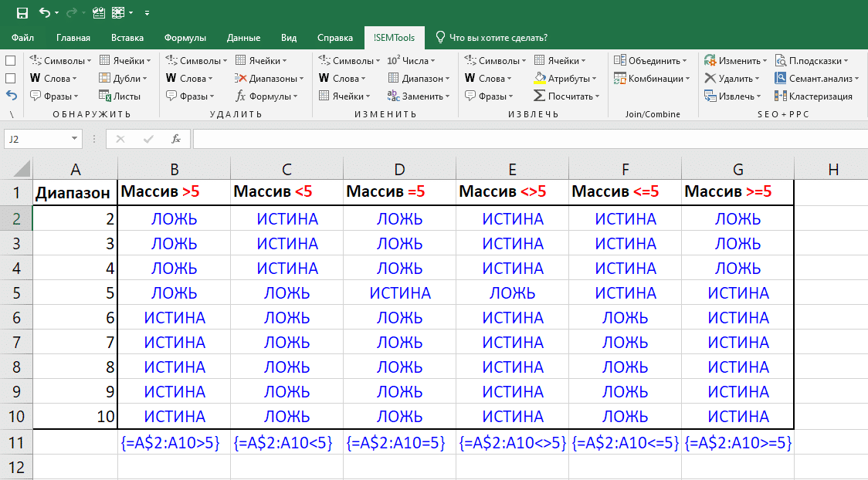Viewport: 868px width, 480px height.
Task: Open the Дубли dropdown in the Обнаружить group
Action: [147, 79]
